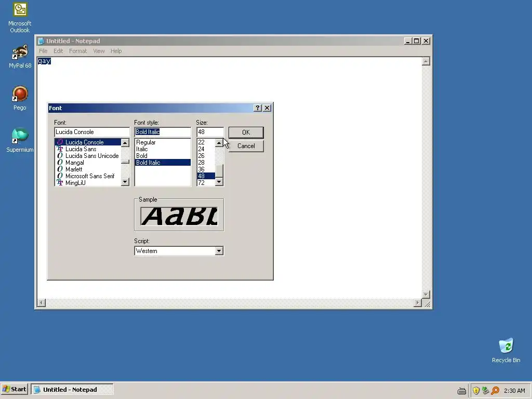Click the green hardware tray icon

tap(486, 391)
